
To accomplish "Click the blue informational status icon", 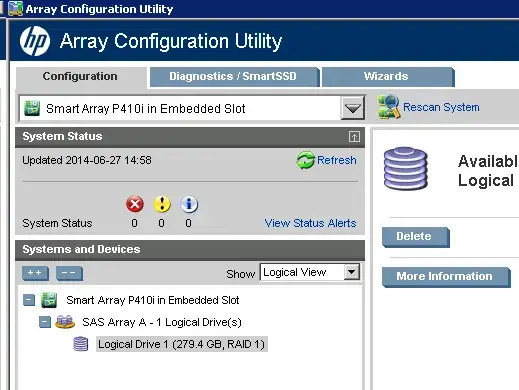I will pos(189,204).
